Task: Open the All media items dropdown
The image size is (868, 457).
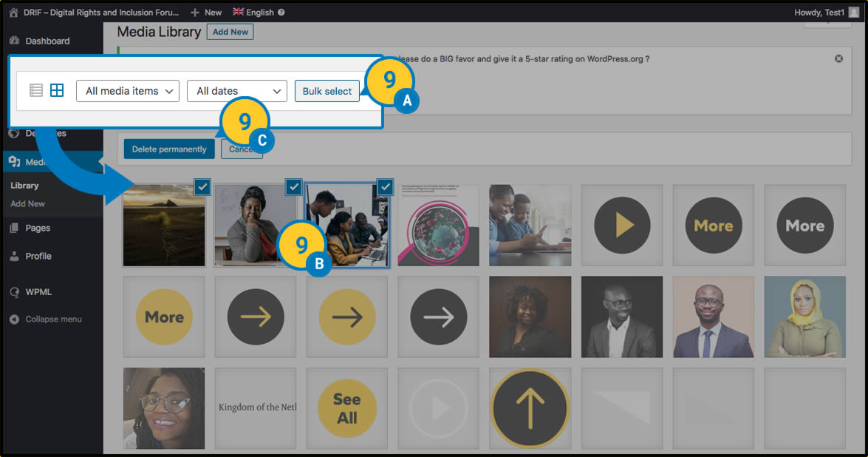Action: pos(128,91)
